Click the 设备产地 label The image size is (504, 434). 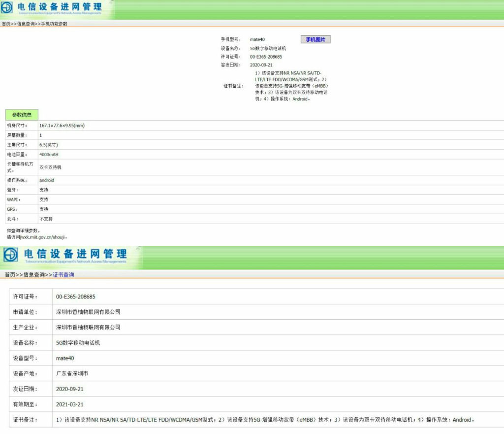[x=25, y=373]
